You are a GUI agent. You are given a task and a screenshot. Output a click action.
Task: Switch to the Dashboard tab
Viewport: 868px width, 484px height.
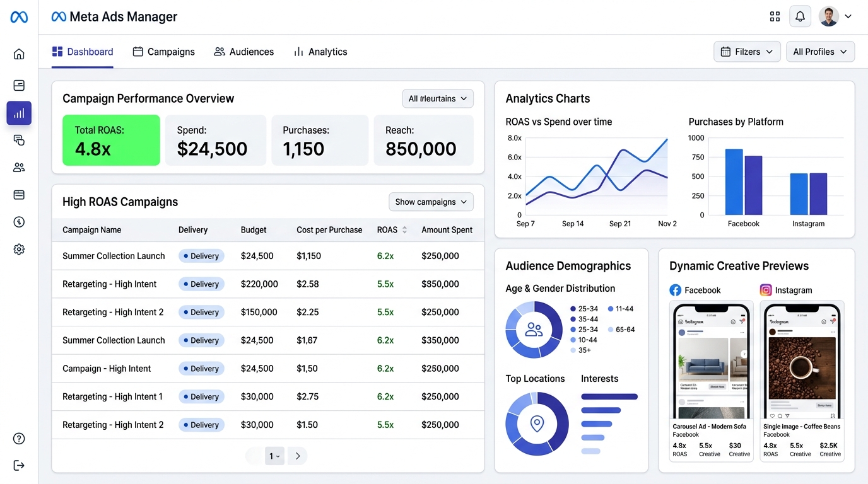point(83,52)
